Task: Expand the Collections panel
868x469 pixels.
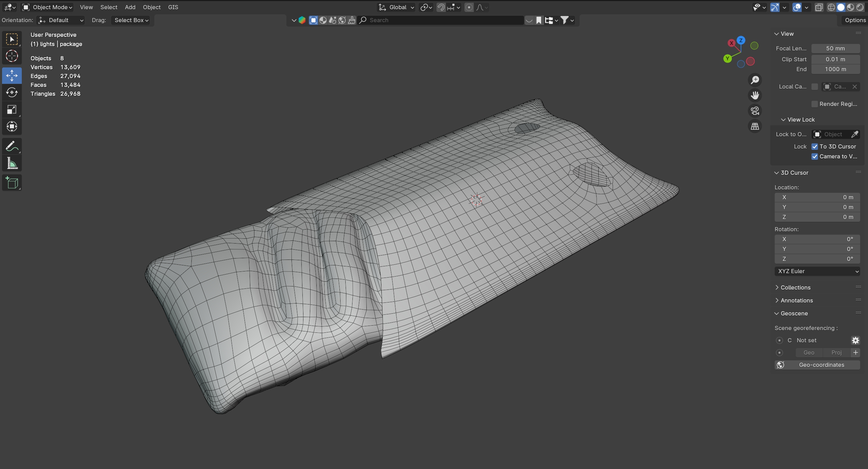Action: click(x=795, y=287)
